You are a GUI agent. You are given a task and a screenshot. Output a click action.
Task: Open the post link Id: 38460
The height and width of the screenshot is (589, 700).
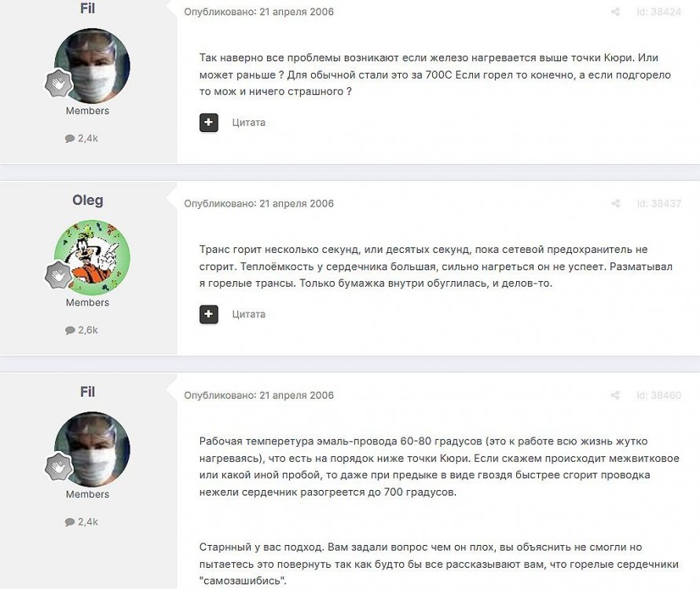tap(659, 395)
